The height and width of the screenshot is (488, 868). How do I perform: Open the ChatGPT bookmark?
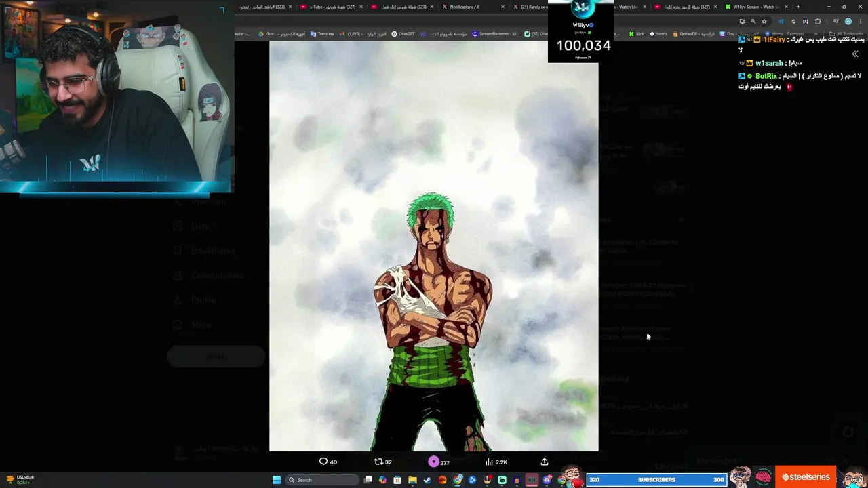(x=403, y=33)
